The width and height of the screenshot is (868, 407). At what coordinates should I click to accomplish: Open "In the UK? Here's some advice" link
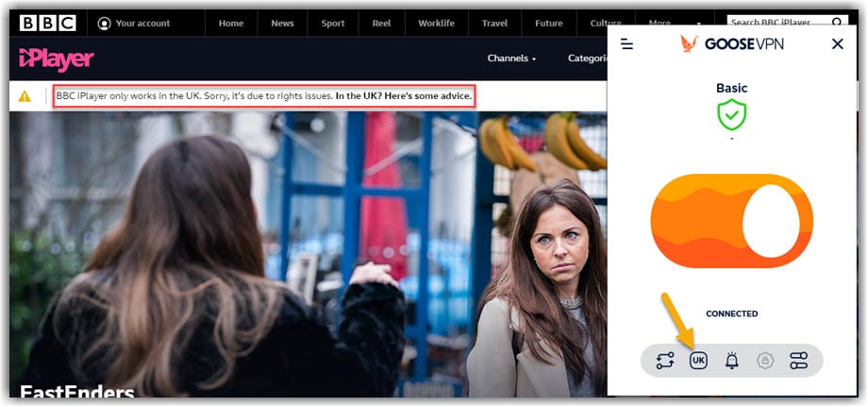(x=404, y=95)
